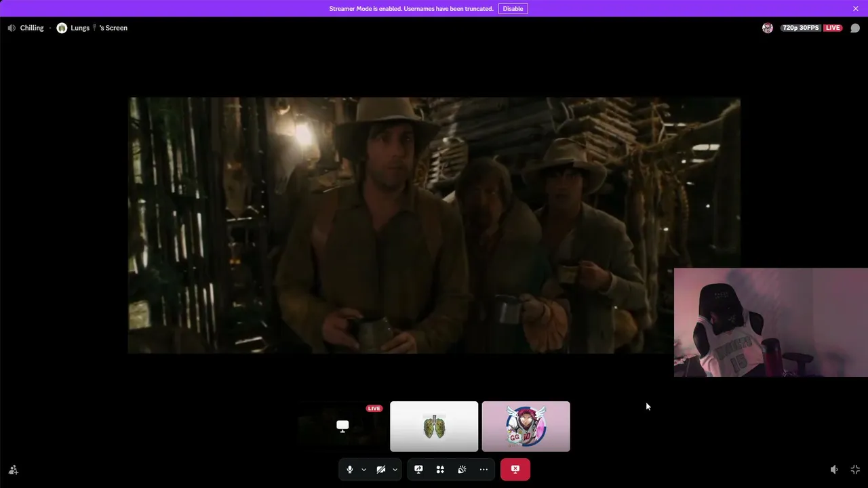This screenshot has height=488, width=868.
Task: Invite friends using the add-user icon
Action: (13, 470)
